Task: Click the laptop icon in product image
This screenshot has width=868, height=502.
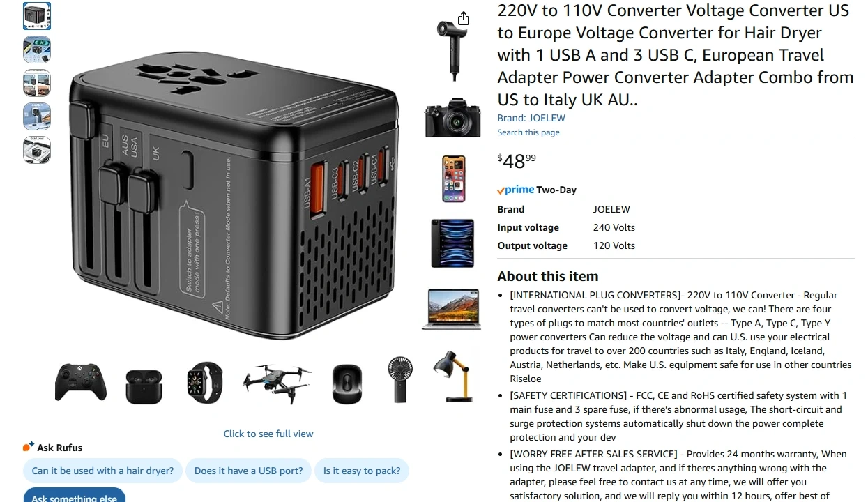Action: (x=452, y=310)
